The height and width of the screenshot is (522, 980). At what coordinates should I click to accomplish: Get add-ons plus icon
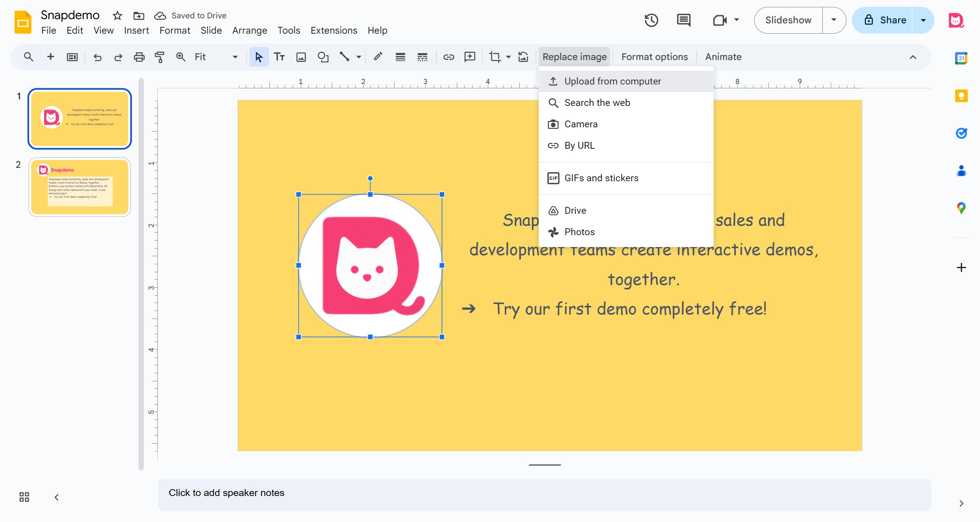[x=961, y=267]
